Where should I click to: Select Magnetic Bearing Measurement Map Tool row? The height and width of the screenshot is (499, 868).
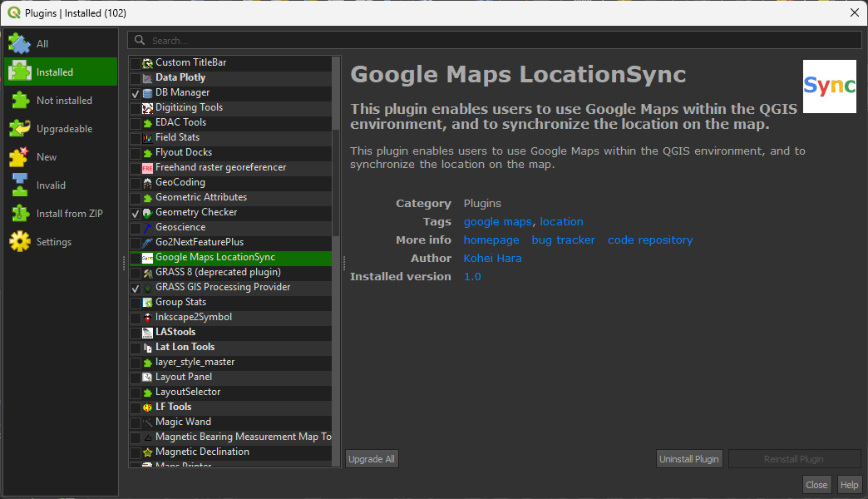tap(231, 437)
